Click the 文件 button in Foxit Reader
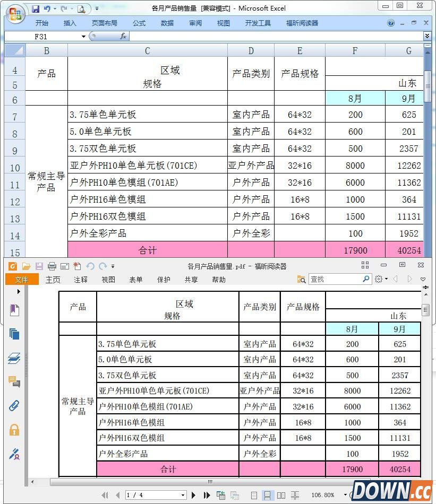The image size is (436, 504). click(x=22, y=280)
